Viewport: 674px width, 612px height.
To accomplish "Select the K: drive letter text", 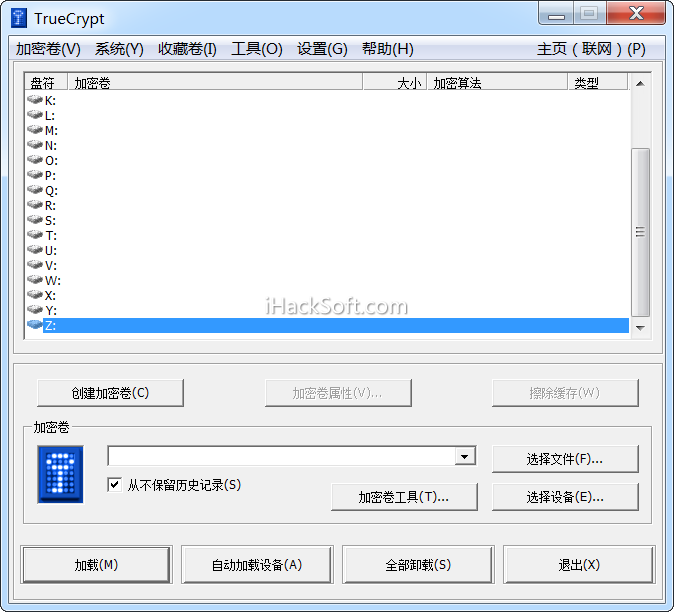I will pyautogui.click(x=50, y=101).
